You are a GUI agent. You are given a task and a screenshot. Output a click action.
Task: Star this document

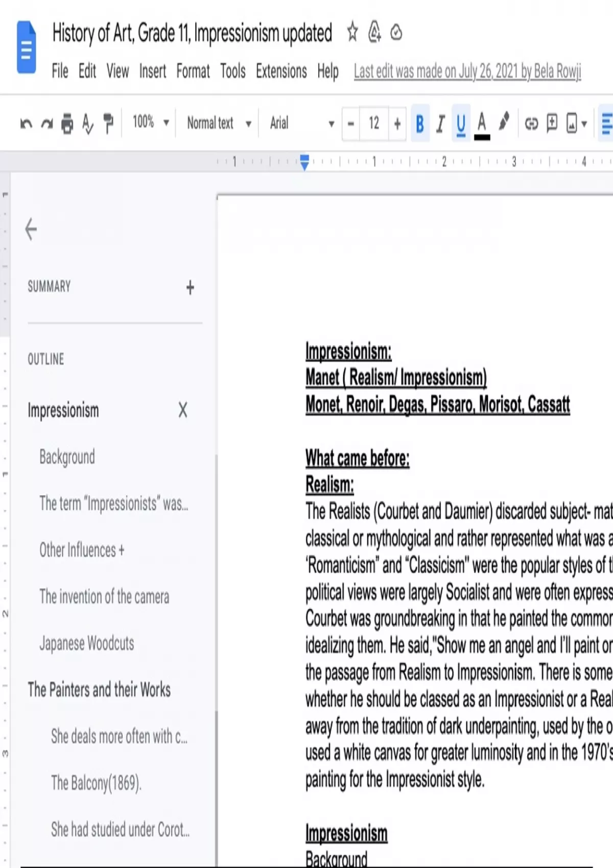[352, 33]
